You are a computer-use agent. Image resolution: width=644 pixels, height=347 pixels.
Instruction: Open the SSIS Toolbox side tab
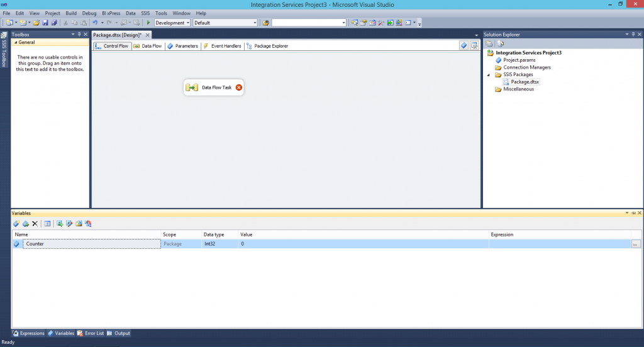[x=4, y=49]
